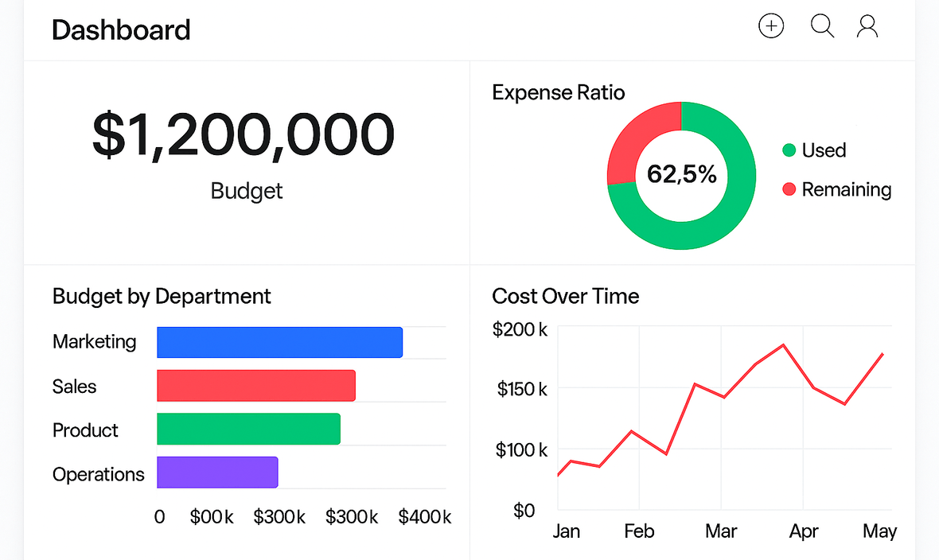Click the Jan label on time axis
This screenshot has width=939, height=560.
[x=566, y=531]
